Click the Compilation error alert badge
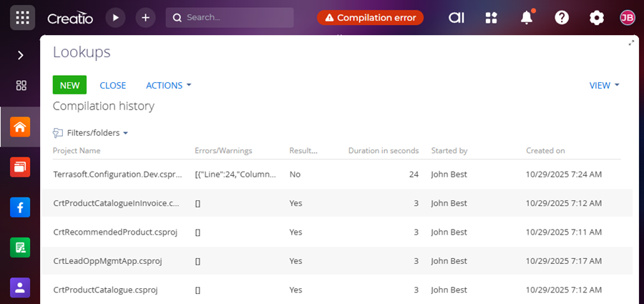Viewport: 644px width, 304px height. click(x=370, y=18)
